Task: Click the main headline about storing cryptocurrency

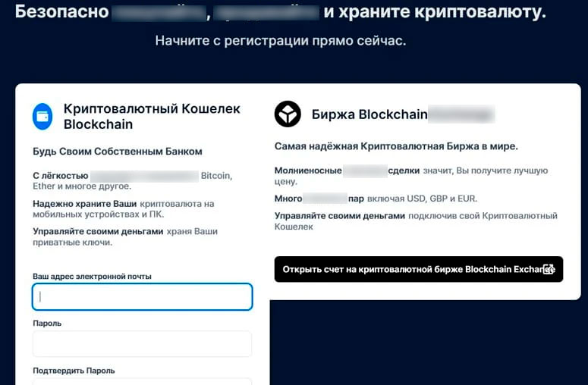Action: point(281,12)
